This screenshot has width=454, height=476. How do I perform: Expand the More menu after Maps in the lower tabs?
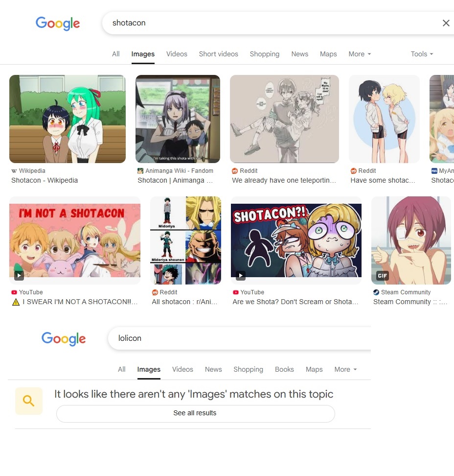[345, 369]
